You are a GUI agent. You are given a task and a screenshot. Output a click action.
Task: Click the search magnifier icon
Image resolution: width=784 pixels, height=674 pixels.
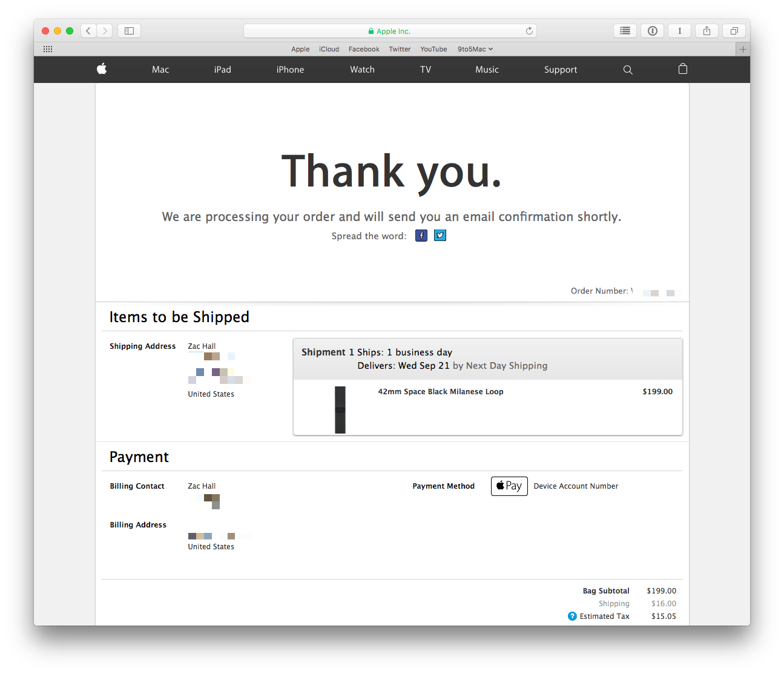[628, 70]
